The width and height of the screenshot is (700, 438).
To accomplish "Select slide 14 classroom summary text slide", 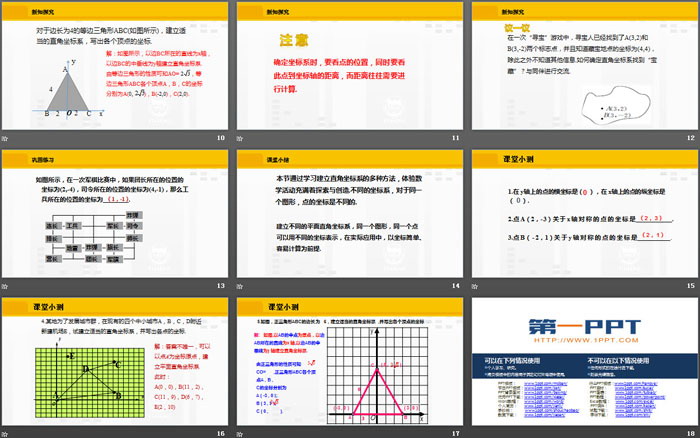I will point(350,214).
